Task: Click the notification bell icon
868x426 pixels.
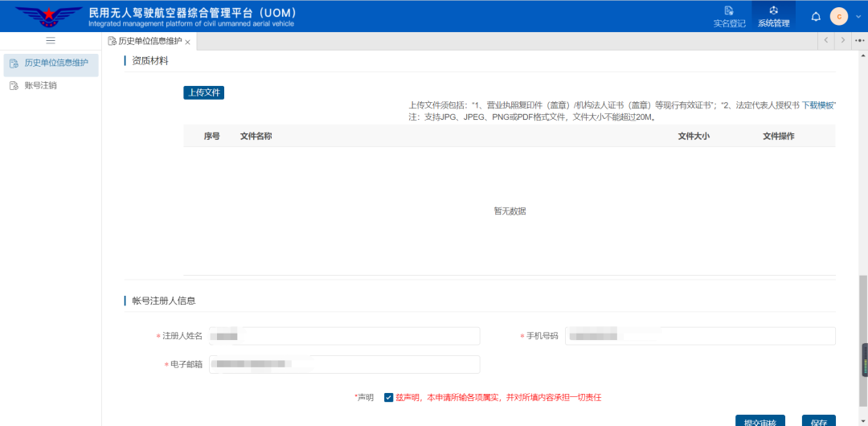Action: [x=816, y=17]
